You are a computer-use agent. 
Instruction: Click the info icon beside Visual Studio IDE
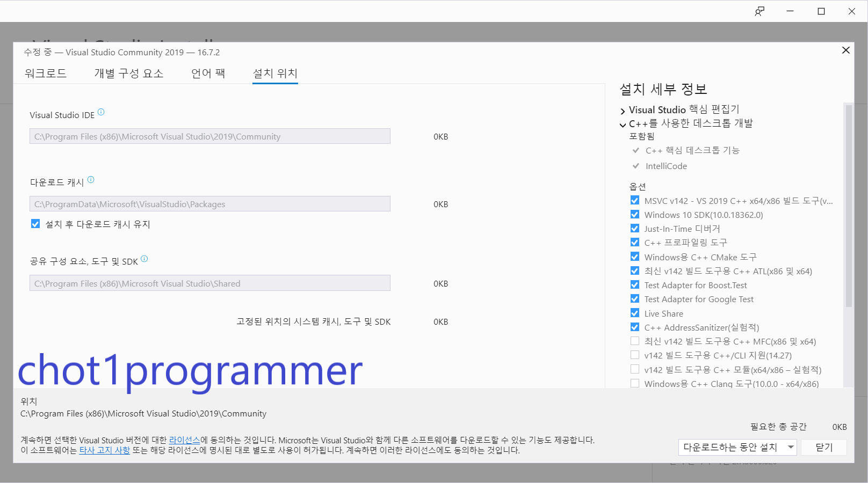102,112
